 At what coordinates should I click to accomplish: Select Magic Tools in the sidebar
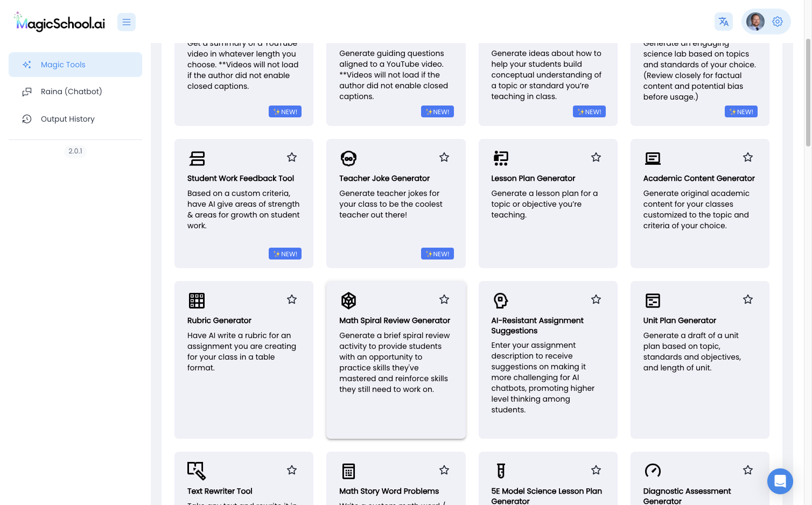[75, 65]
